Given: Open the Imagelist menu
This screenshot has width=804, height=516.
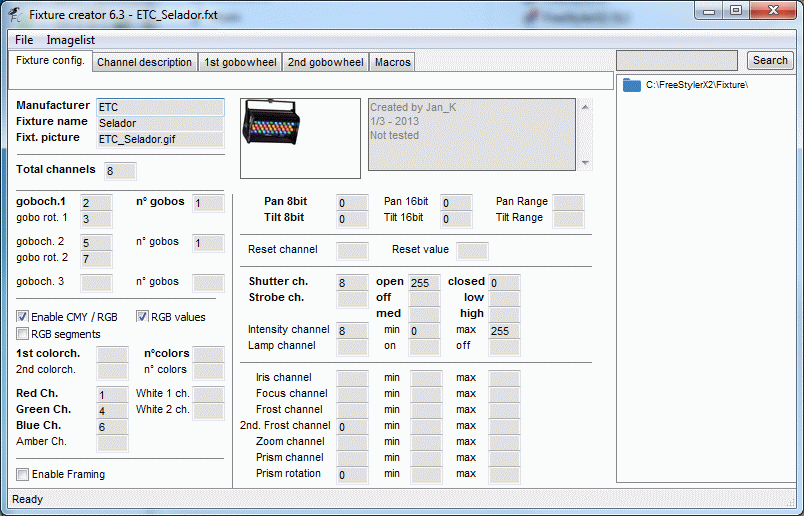Looking at the screenshot, I should [x=70, y=40].
